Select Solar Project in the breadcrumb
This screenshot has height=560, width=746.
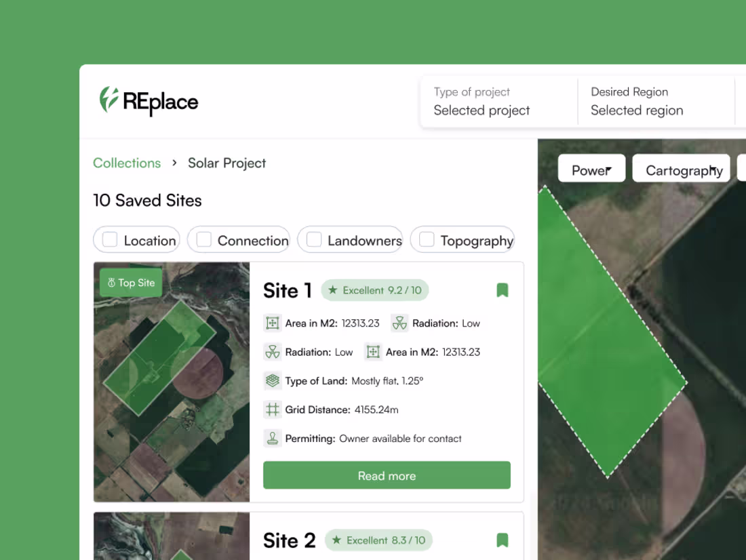[227, 163]
